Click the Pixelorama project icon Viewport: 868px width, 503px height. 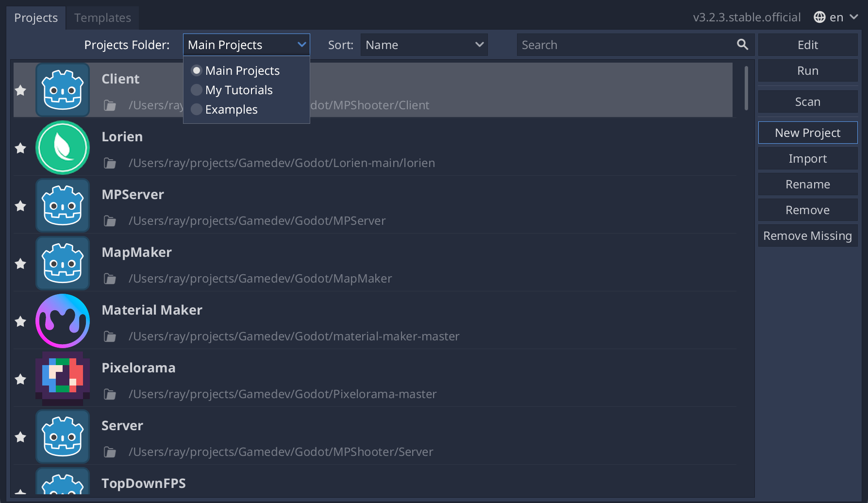[63, 379]
